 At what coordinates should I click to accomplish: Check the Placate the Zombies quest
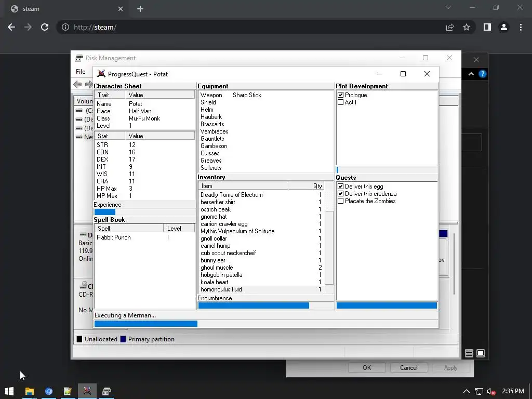point(341,201)
